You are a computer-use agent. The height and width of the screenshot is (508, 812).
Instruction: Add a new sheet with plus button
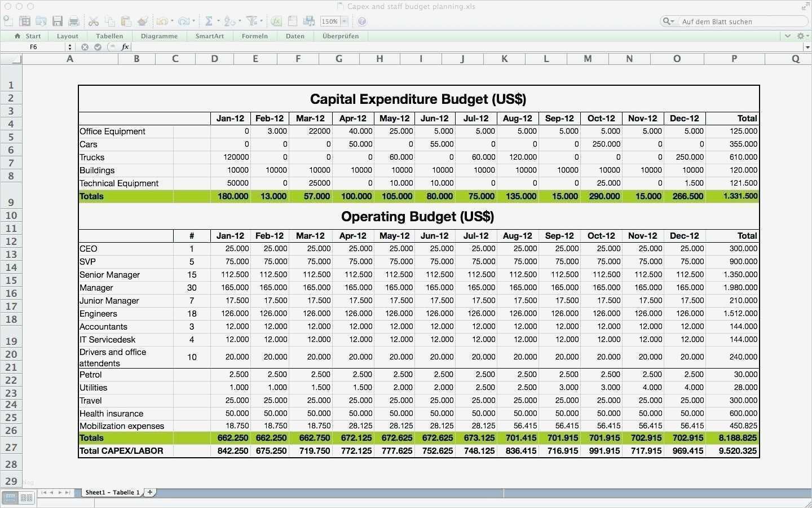click(150, 492)
